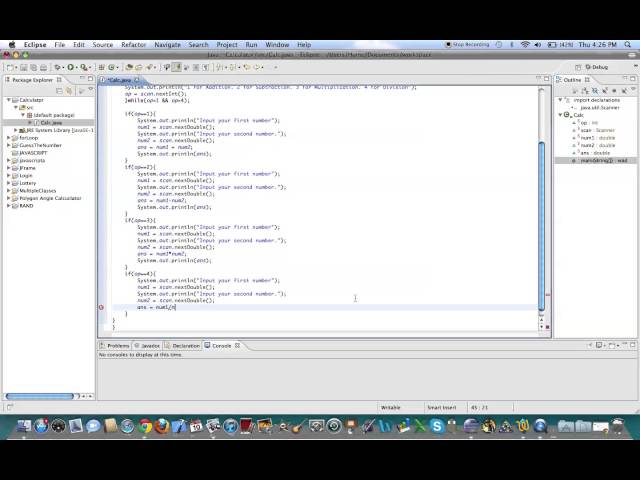Screen dimensions: 640x480
Task: Collapse the src folder node
Action: (x=16, y=107)
